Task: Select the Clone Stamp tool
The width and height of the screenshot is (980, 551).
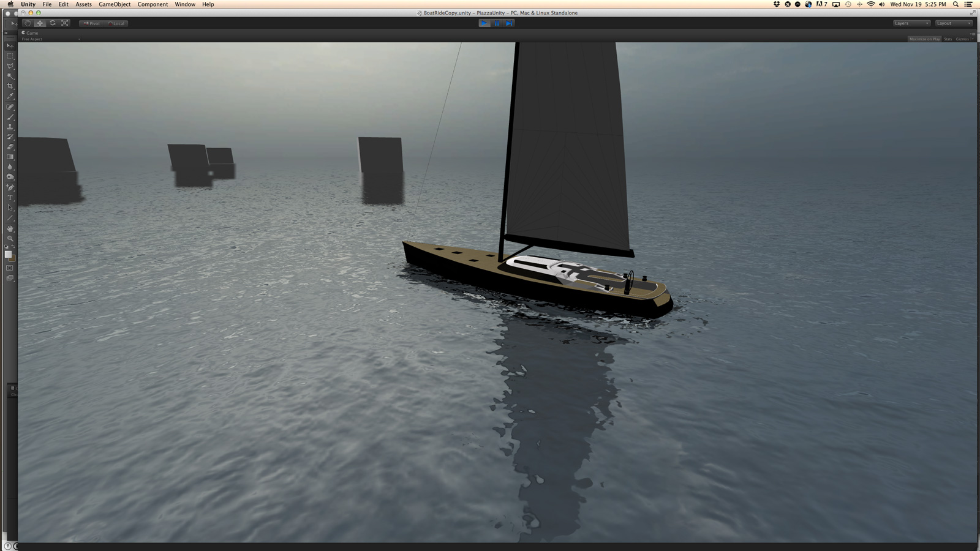Action: (10, 127)
